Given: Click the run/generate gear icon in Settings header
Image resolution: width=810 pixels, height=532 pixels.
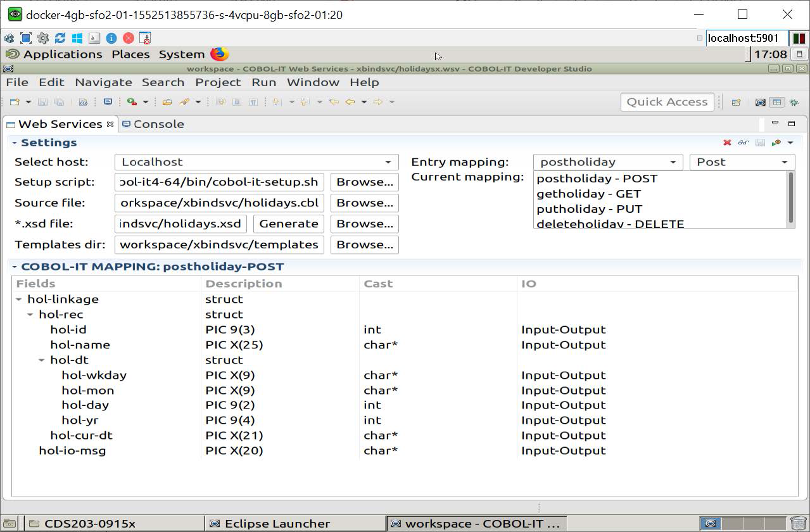Looking at the screenshot, I should coord(776,142).
